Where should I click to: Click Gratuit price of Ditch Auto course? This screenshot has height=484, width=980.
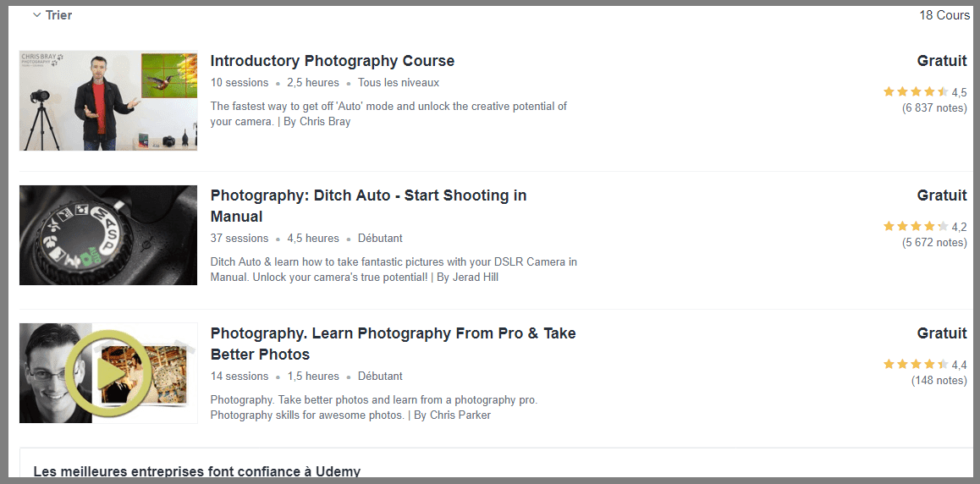coord(941,195)
